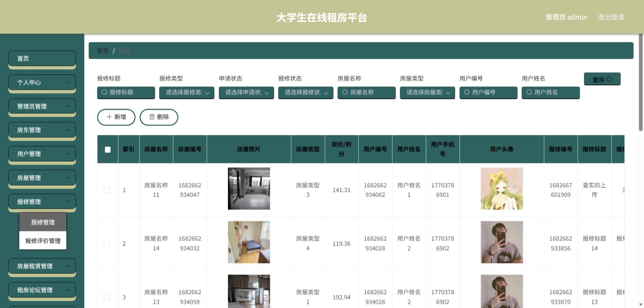This screenshot has width=644, height=308.
Task: Expand the 租房论坛管理 sidebar menu
Action: [42, 290]
